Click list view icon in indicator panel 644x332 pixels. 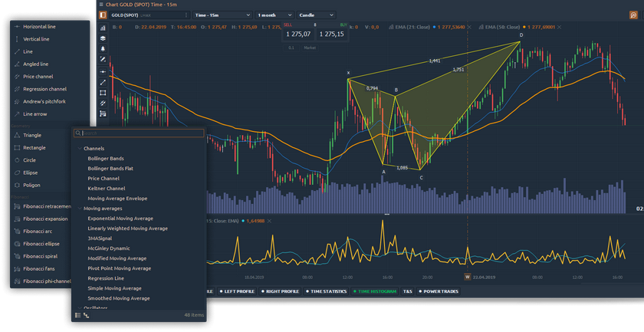(x=77, y=315)
